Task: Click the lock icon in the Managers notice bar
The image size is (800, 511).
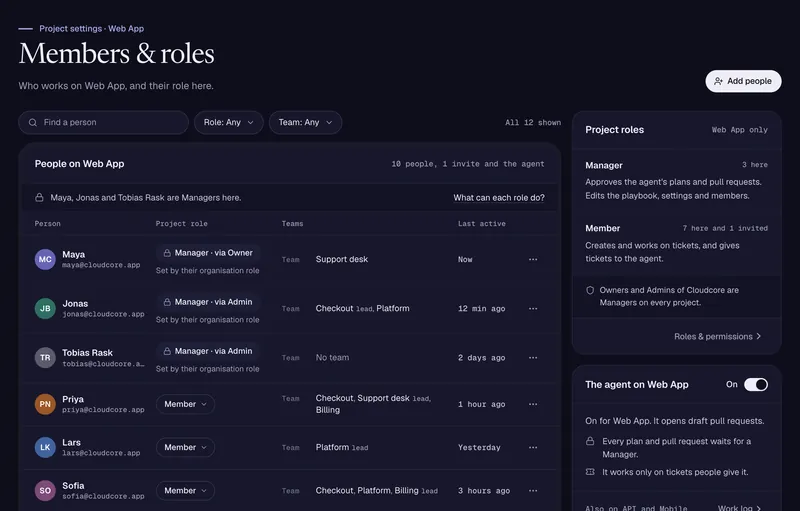Action: pos(39,197)
